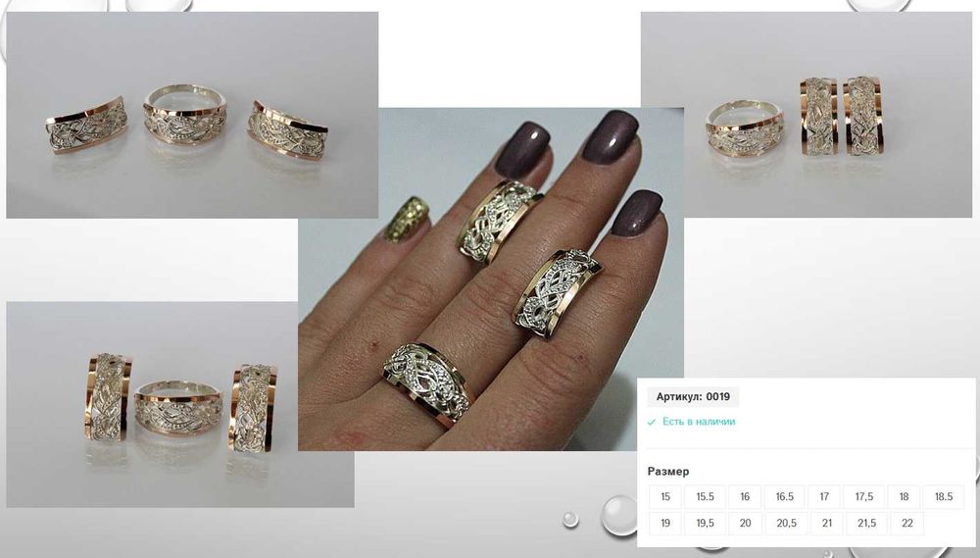Select ring size 18
980x558 pixels.
pyautogui.click(x=904, y=496)
